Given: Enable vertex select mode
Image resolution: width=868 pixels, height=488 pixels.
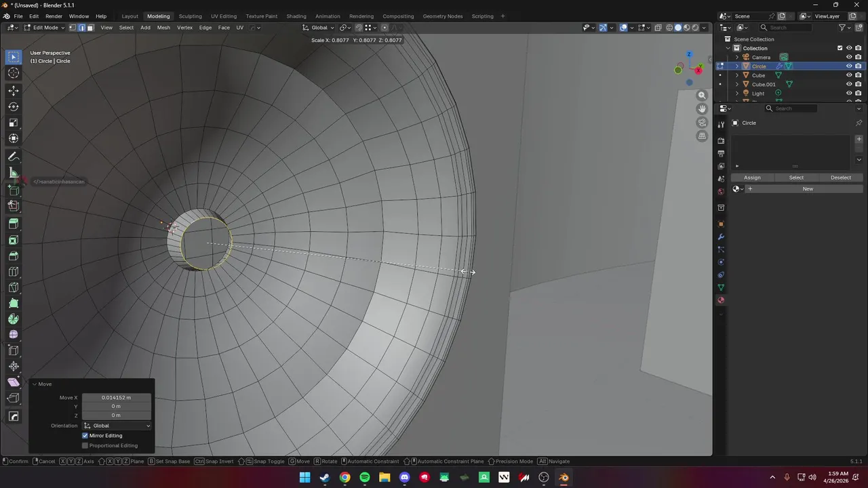Looking at the screenshot, I should pyautogui.click(x=73, y=28).
